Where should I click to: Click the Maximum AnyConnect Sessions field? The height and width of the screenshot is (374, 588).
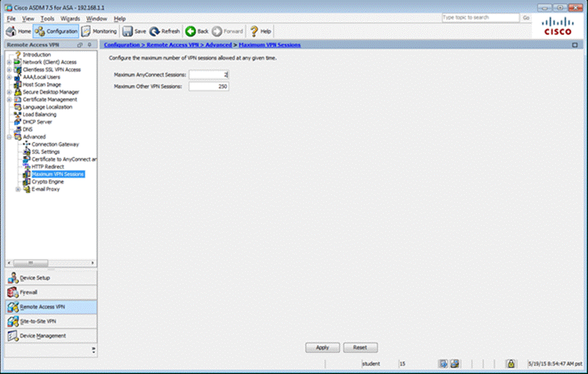click(208, 74)
